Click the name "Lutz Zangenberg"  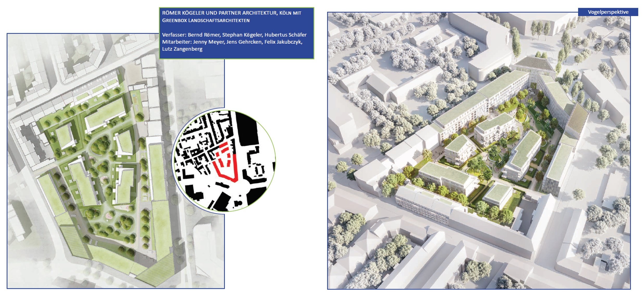pos(182,49)
